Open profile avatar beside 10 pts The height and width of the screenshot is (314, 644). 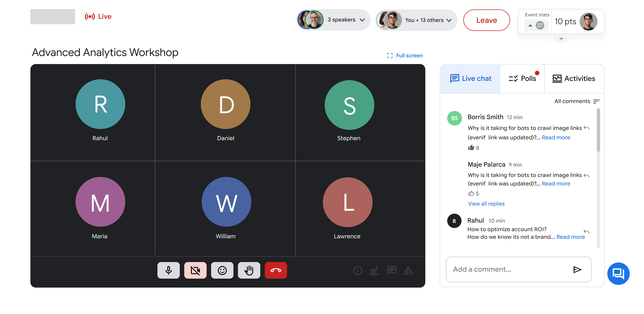click(588, 22)
